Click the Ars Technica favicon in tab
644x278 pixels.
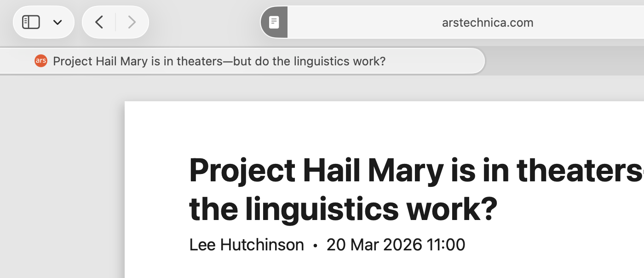click(x=41, y=61)
